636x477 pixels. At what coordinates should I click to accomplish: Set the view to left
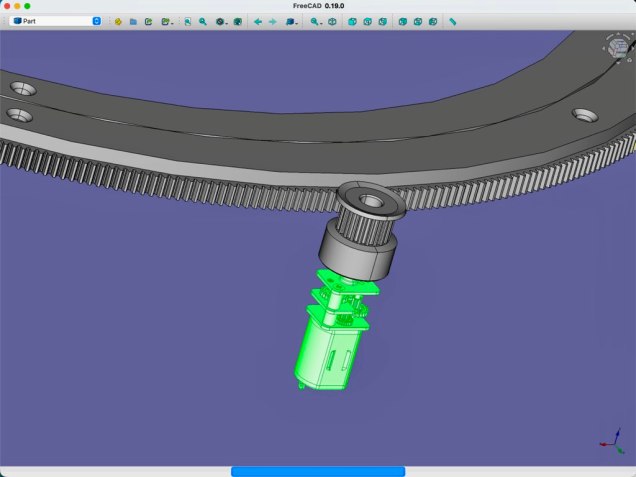tap(432, 20)
